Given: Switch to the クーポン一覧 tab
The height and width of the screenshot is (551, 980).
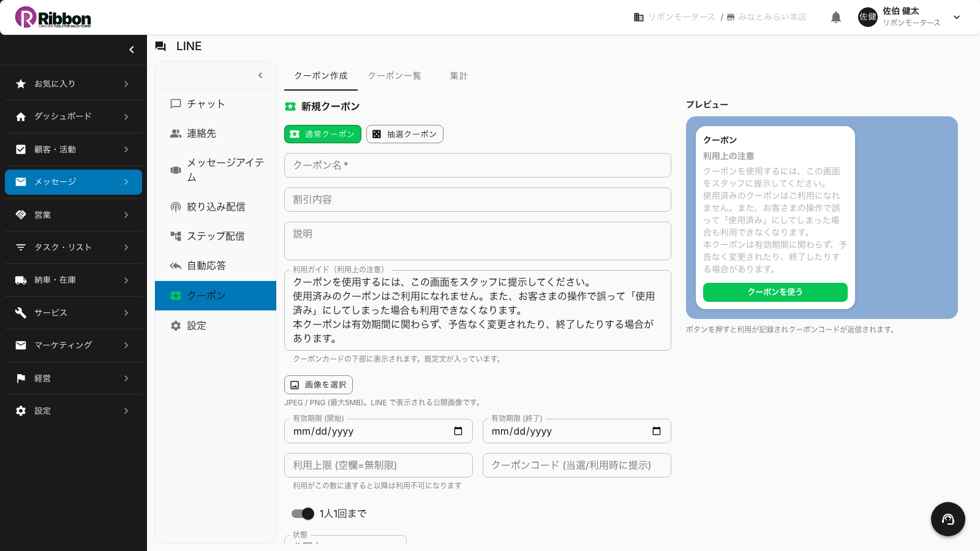Looking at the screenshot, I should pos(394,76).
